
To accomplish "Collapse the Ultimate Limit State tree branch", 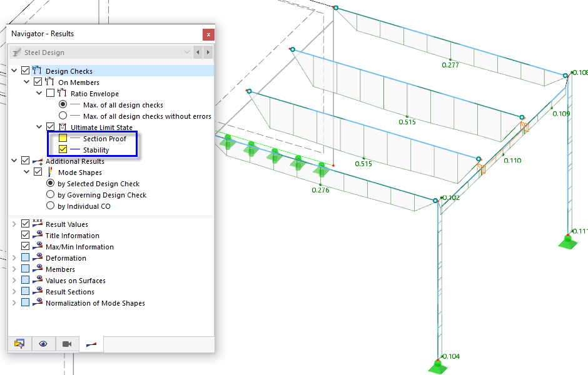I will click(x=39, y=126).
